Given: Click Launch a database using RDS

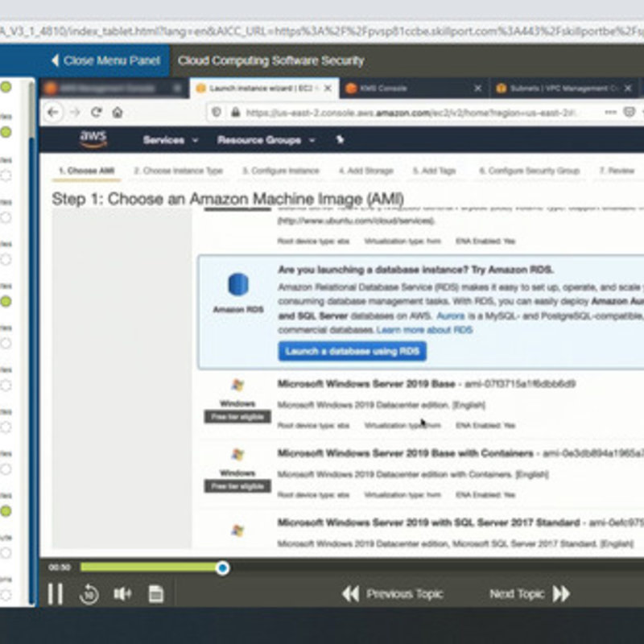Looking at the screenshot, I should tap(352, 351).
